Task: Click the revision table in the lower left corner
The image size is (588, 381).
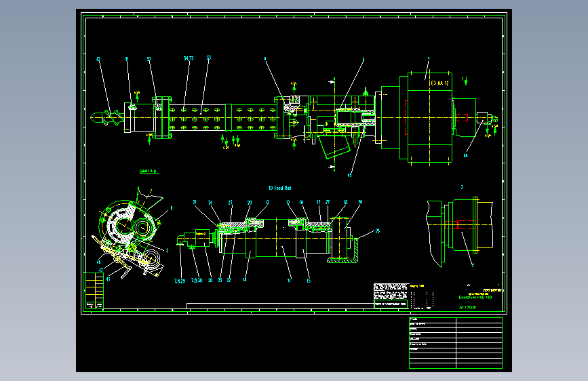Action: (x=94, y=291)
